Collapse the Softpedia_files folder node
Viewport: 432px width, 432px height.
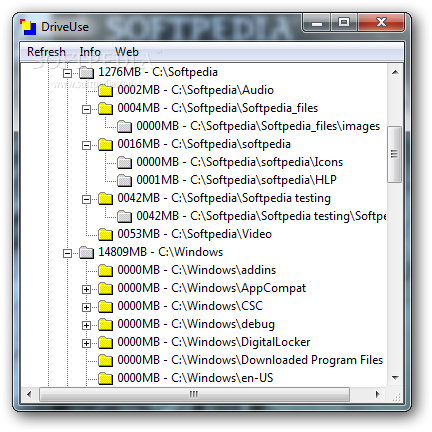point(86,109)
